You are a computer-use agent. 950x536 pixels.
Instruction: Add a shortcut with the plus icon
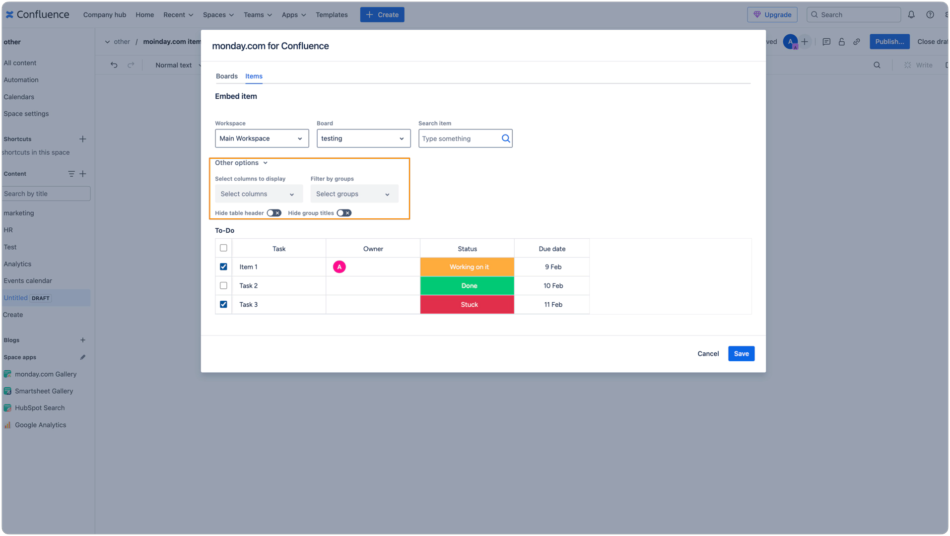point(82,139)
